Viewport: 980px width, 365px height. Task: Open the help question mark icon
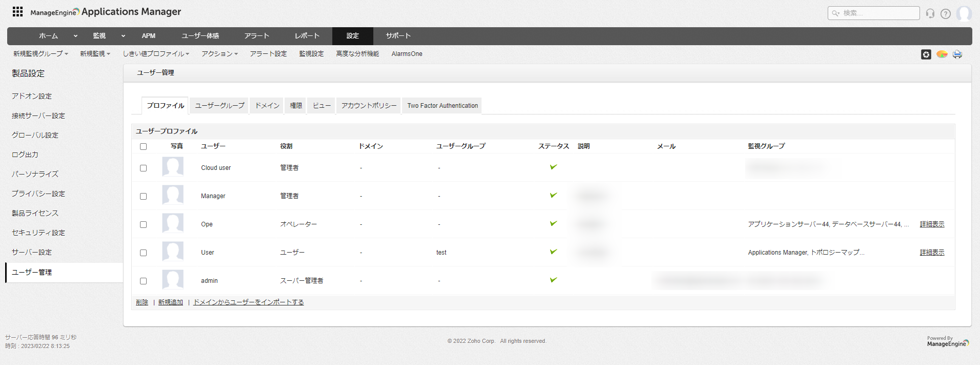(x=945, y=14)
